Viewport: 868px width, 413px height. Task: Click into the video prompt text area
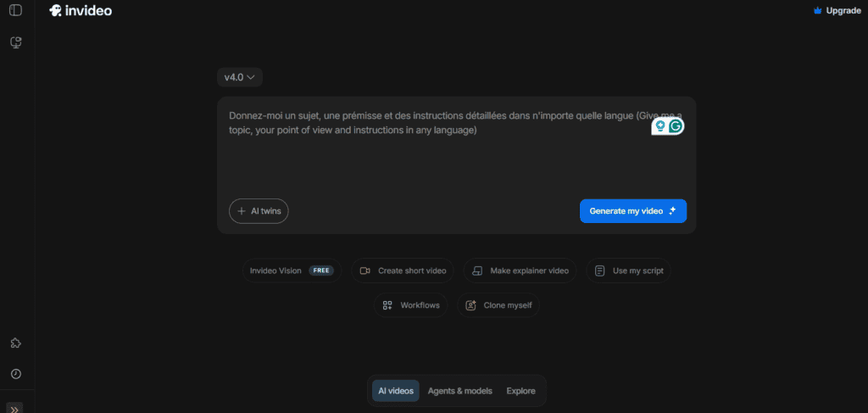click(x=456, y=147)
